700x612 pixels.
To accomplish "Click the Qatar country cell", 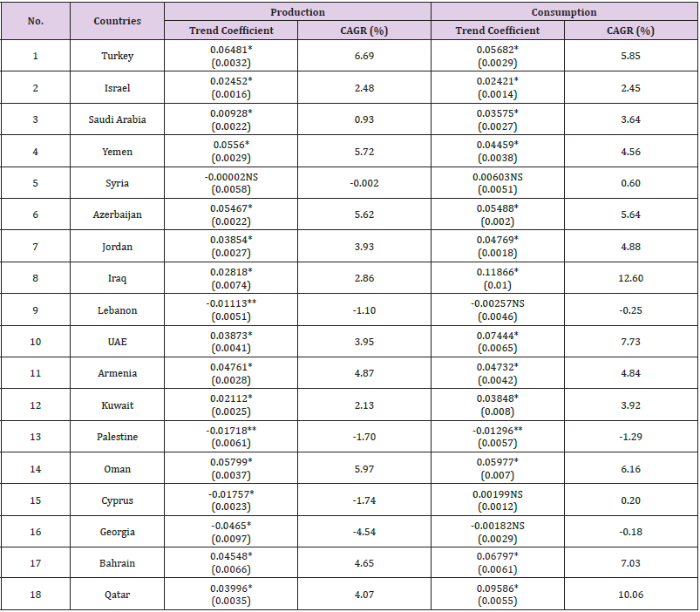I will (117, 595).
